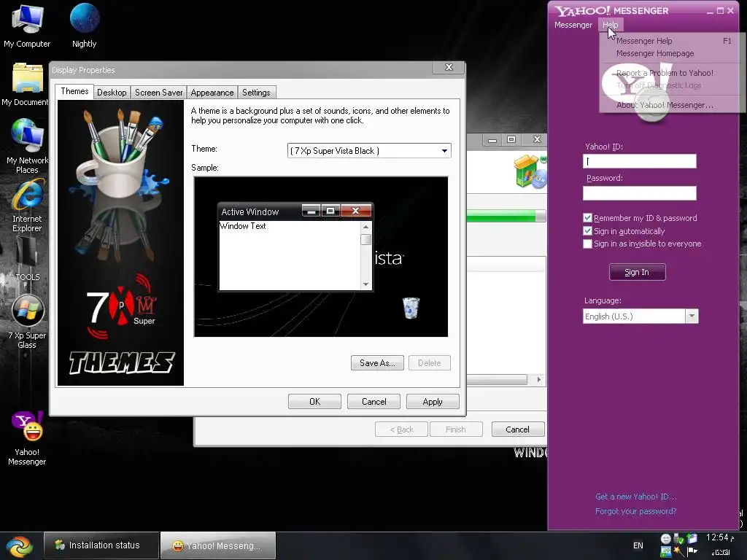Click Cancel in the installation wizard
The width and height of the screenshot is (747, 560).
(517, 429)
